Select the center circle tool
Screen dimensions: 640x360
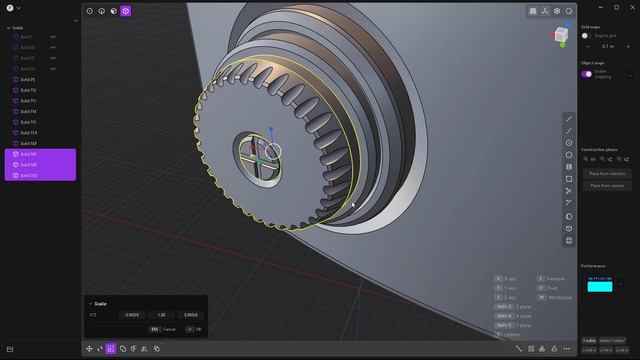[x=569, y=143]
